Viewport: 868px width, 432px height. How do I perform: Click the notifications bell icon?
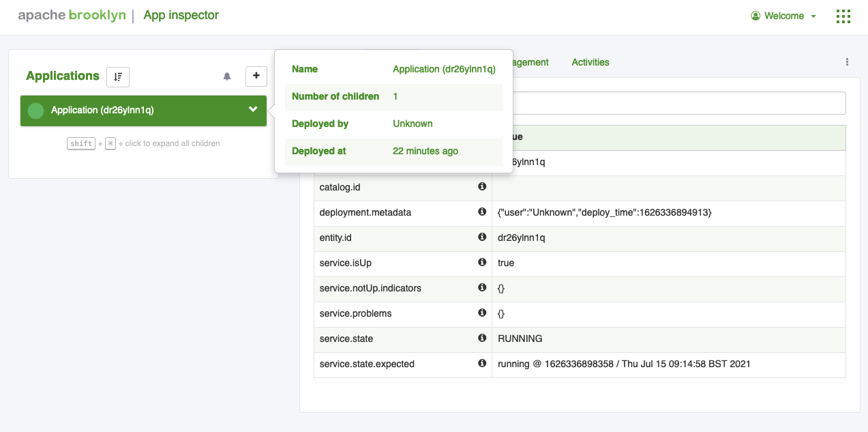point(227,76)
